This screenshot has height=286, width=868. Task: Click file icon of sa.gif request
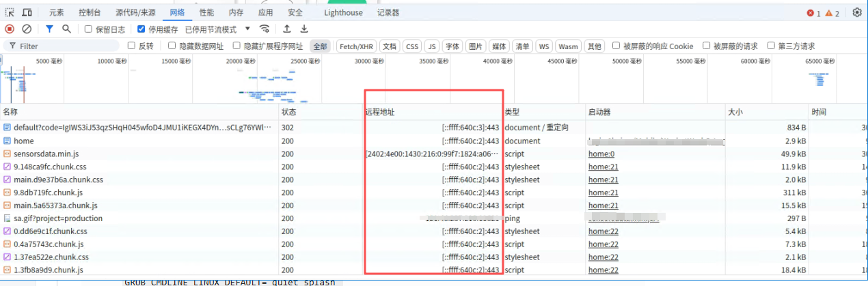point(8,218)
